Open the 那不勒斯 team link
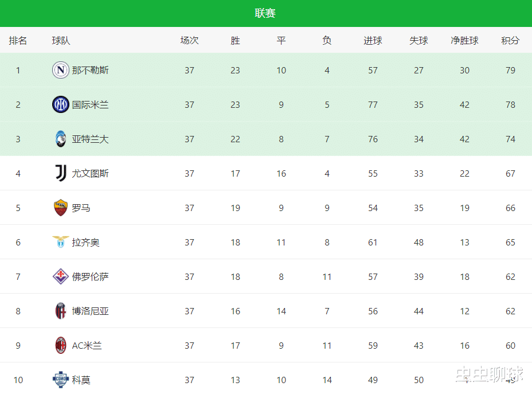This screenshot has width=532, height=394. (x=90, y=70)
